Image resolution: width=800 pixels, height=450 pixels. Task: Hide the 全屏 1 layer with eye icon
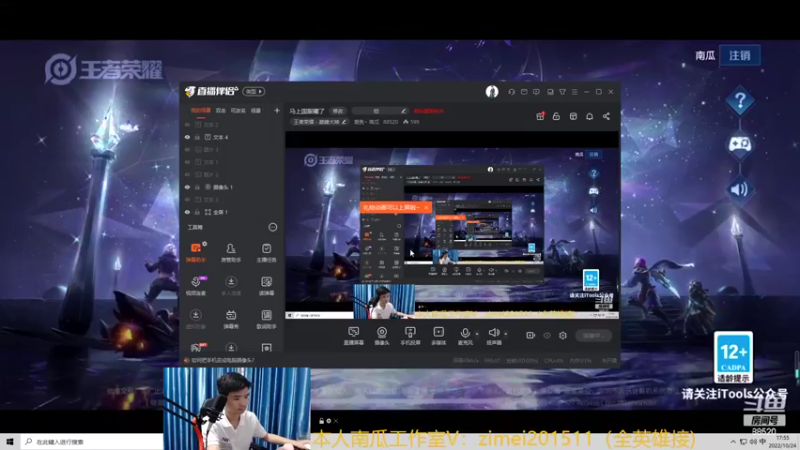click(187, 212)
